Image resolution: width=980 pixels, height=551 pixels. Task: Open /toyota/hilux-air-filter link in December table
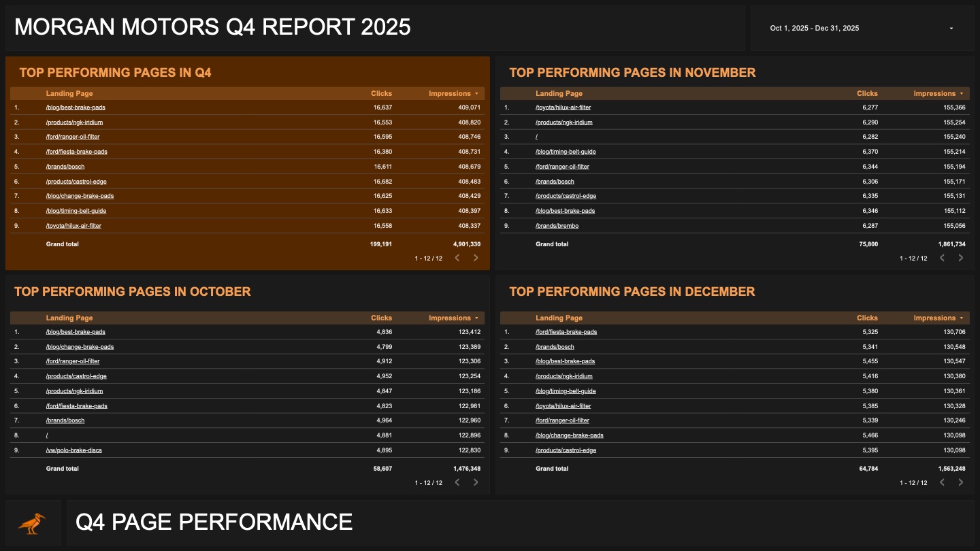(x=563, y=406)
